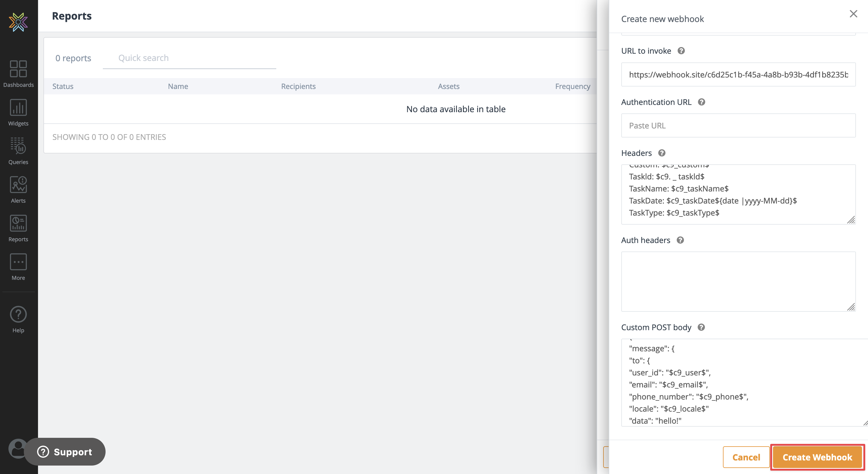Click the Help question mark icon
The height and width of the screenshot is (474, 868).
tap(18, 314)
